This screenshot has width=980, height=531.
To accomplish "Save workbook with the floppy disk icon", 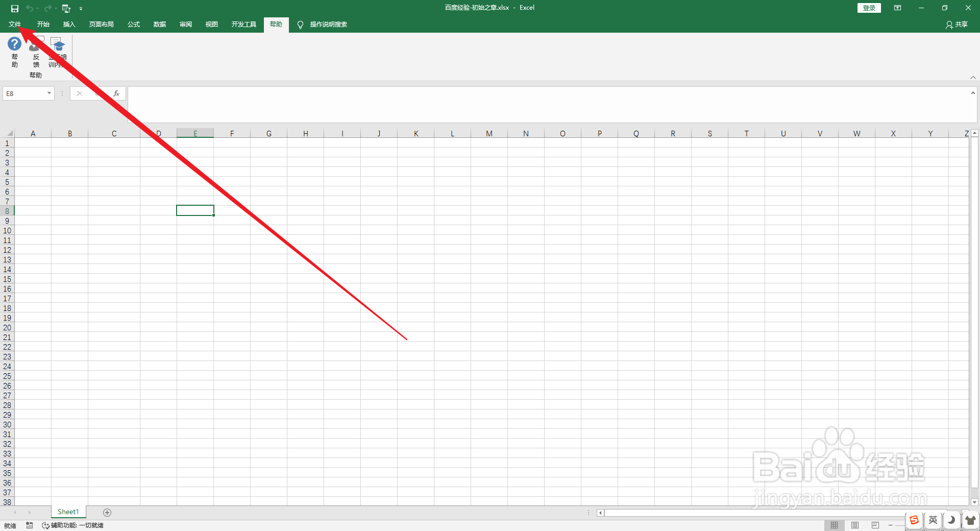I will 15,8.
